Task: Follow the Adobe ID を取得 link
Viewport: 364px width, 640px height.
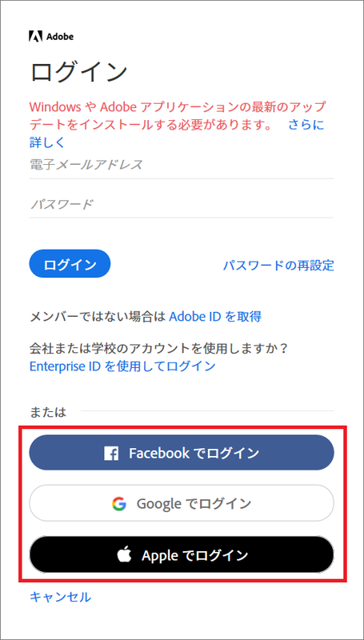Action: pos(215,316)
